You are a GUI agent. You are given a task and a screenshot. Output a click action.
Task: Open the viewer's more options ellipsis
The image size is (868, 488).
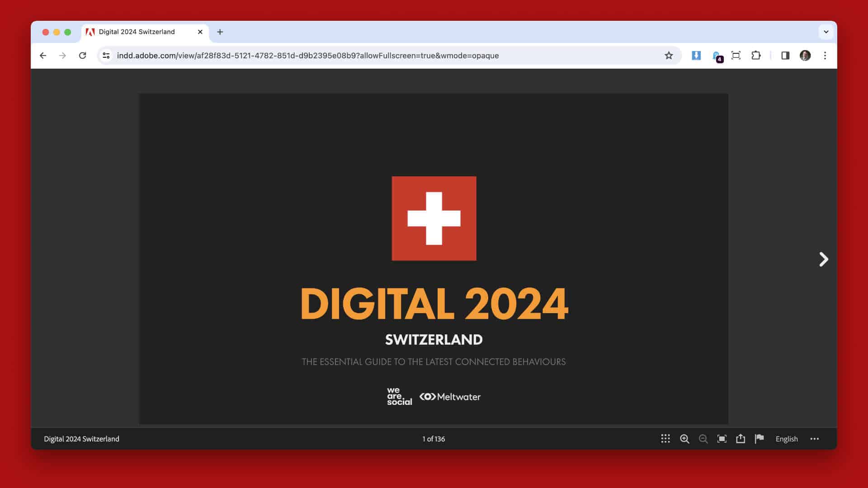pos(815,439)
